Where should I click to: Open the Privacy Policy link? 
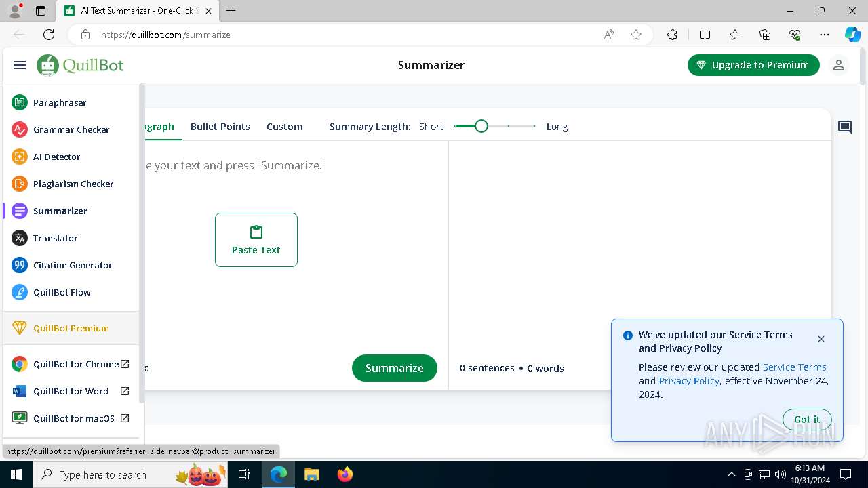point(689,381)
